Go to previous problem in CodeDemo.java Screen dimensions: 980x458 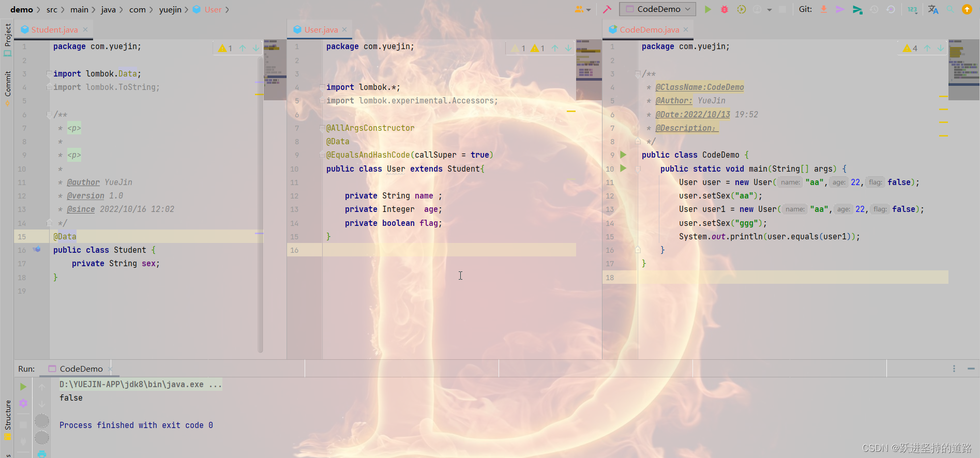[927, 48]
